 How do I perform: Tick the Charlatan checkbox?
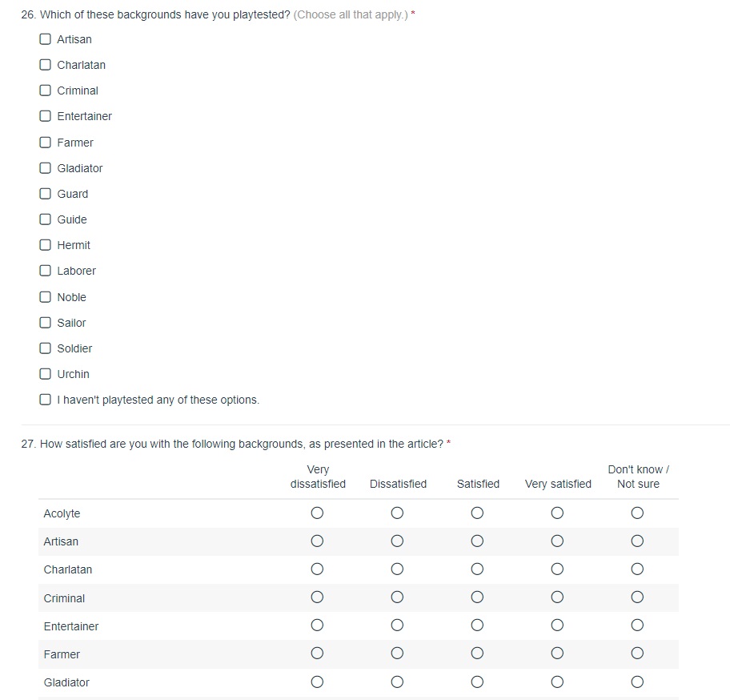46,65
